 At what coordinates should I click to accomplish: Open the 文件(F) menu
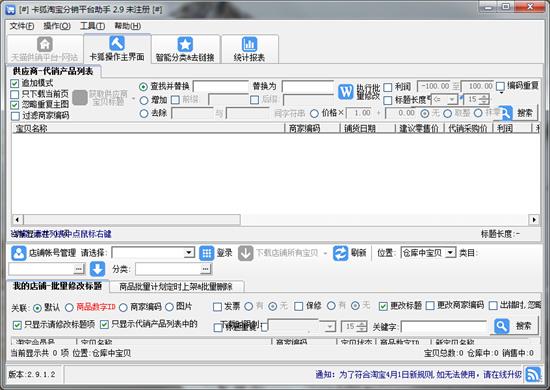(22, 26)
